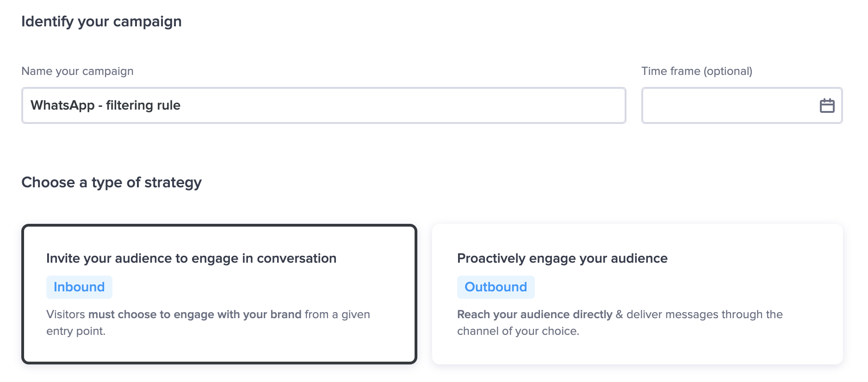Click the campaign name input field

[x=324, y=105]
